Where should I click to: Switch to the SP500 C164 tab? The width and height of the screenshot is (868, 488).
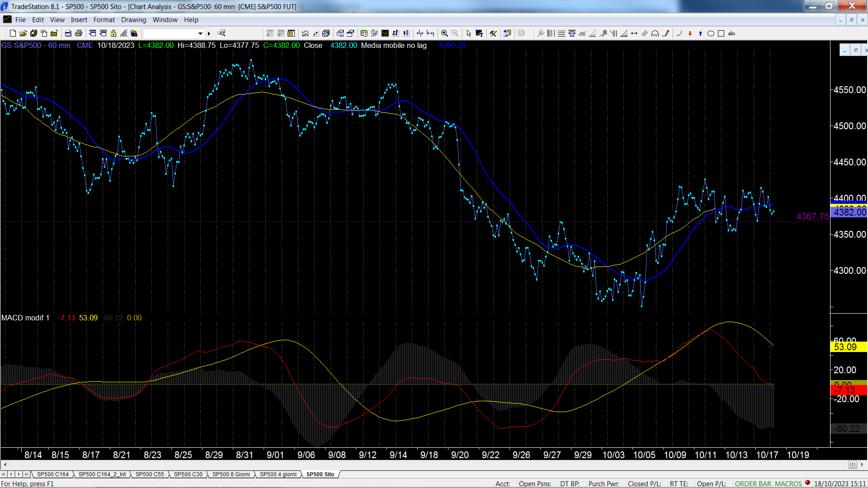point(52,474)
